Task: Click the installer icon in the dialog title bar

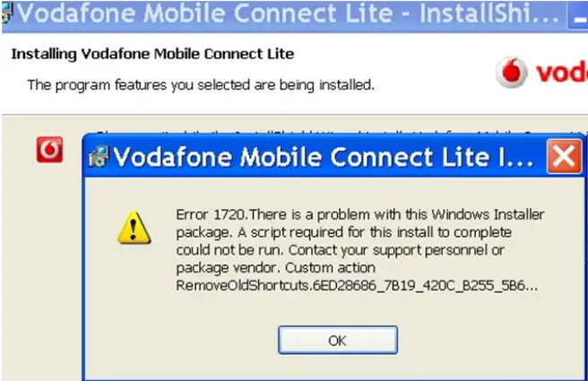Action: pos(99,157)
